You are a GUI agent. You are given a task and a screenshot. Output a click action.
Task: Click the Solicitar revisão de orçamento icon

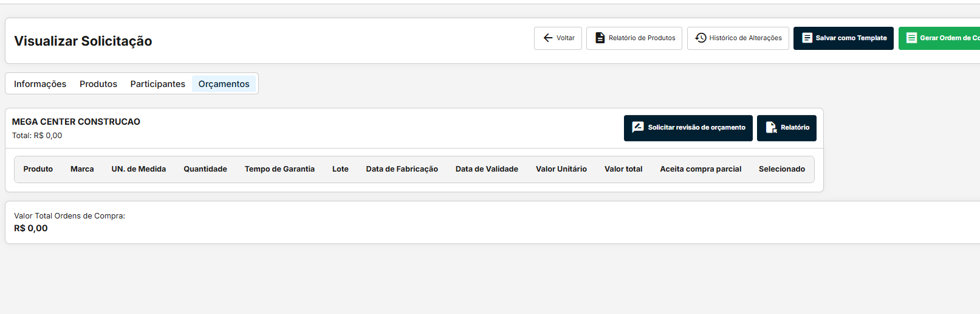(638, 127)
